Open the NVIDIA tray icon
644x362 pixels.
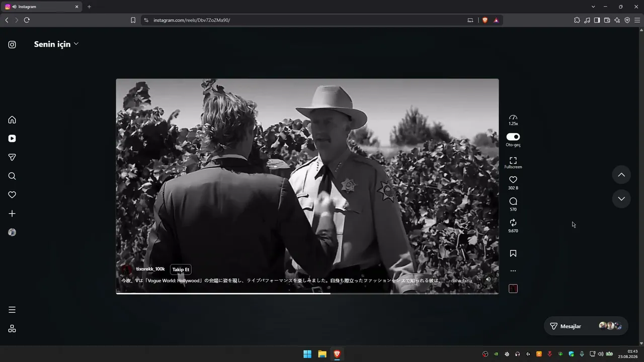tap(496, 354)
